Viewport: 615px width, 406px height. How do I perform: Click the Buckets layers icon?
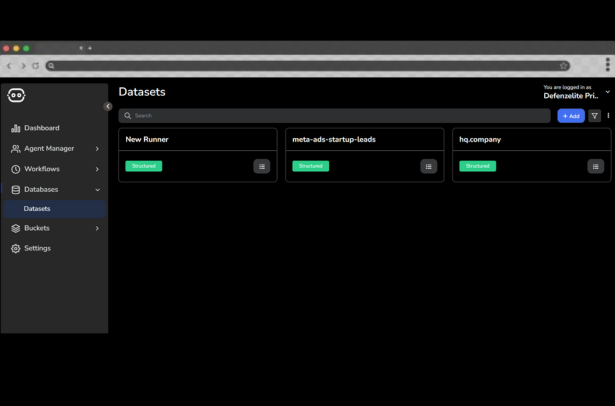click(x=15, y=228)
